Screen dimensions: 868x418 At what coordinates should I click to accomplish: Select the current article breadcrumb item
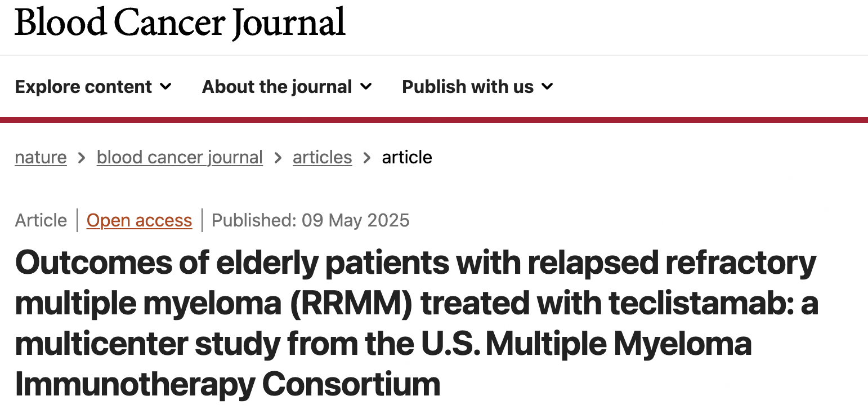click(407, 157)
